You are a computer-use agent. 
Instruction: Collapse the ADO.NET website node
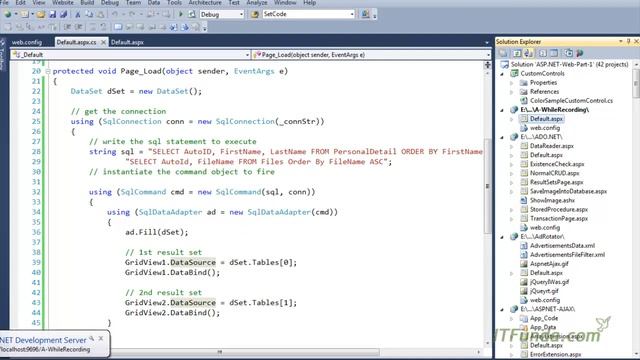tap(502, 137)
